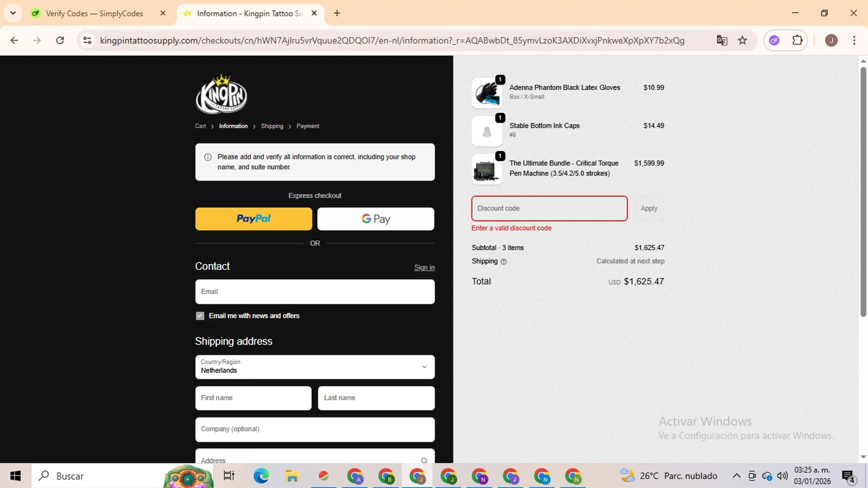Go forward in browser history
The height and width of the screenshot is (488, 868).
click(37, 41)
